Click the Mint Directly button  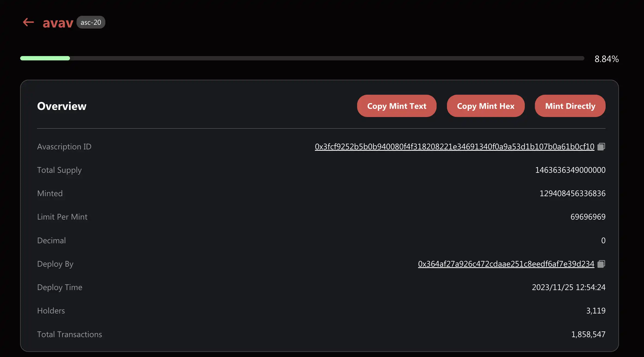coord(570,105)
